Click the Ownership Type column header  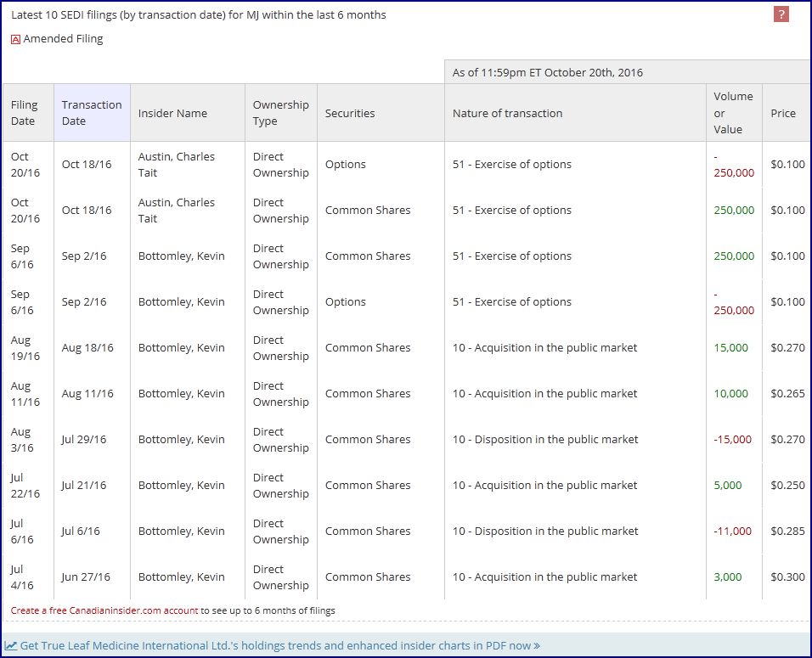click(280, 113)
